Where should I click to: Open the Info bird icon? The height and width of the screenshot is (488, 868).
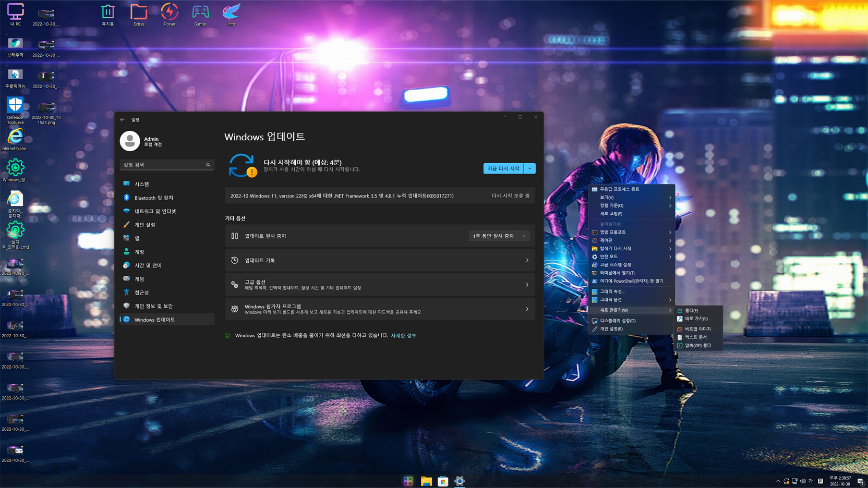[x=231, y=14]
